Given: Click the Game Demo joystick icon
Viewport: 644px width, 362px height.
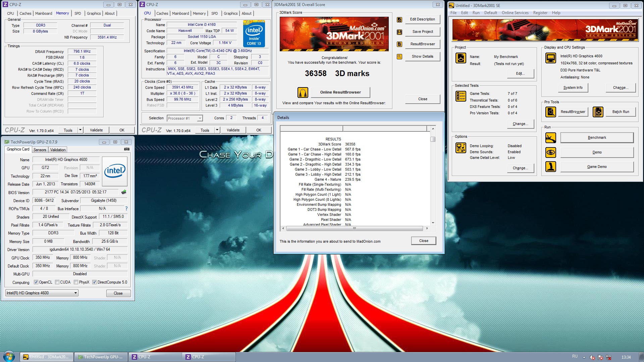Looking at the screenshot, I should click(x=551, y=167).
